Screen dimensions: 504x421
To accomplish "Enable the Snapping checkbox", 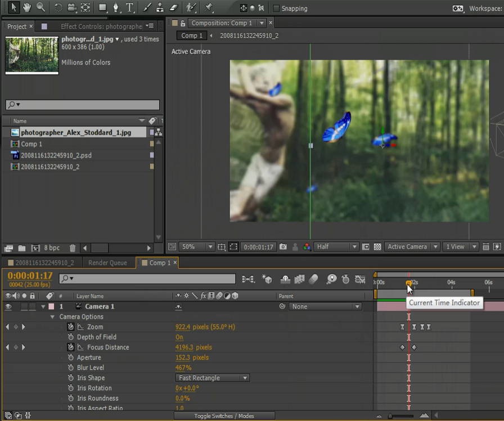I will (276, 8).
